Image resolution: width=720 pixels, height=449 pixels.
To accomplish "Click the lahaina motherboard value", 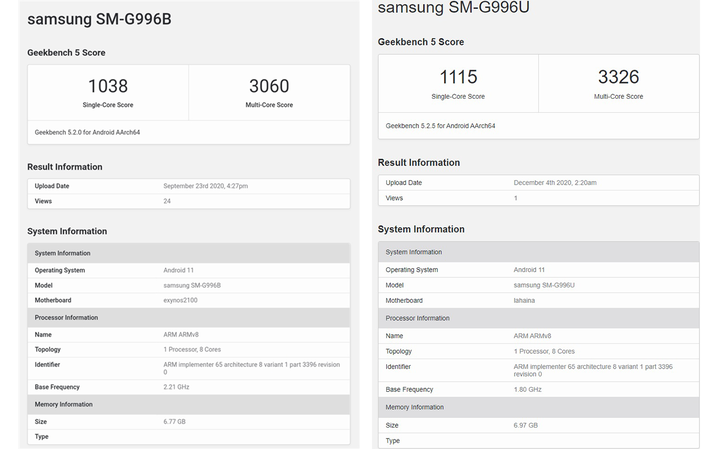I will pos(526,300).
